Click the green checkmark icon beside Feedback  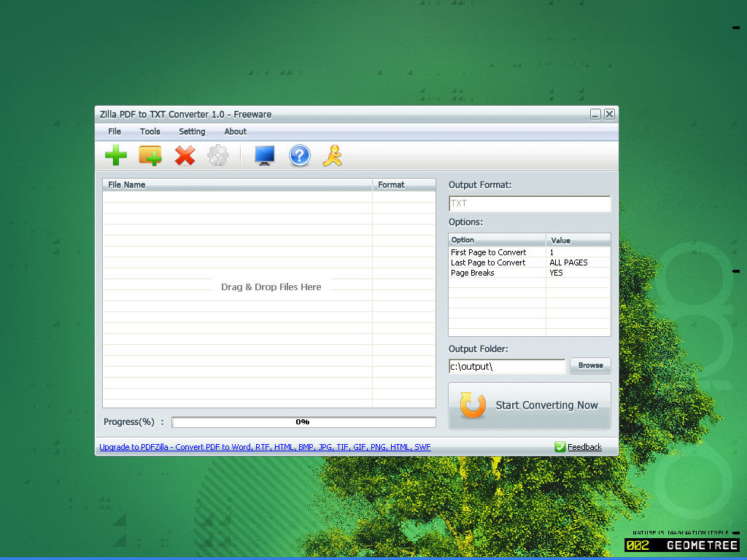560,447
